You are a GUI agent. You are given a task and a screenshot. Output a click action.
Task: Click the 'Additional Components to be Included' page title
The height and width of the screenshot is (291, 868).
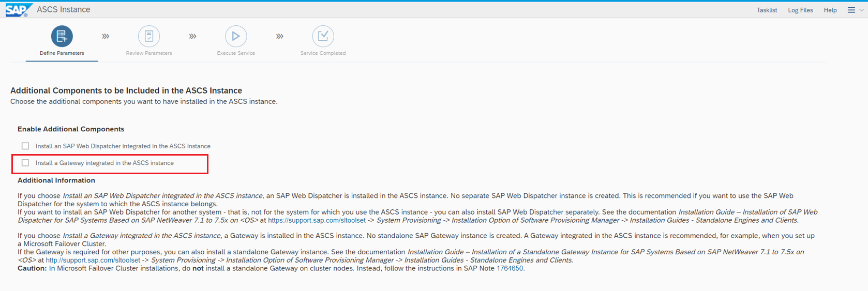(x=126, y=90)
